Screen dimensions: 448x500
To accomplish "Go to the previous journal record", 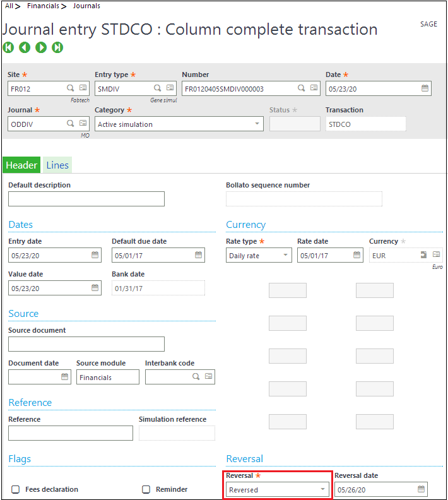I will (x=25, y=47).
